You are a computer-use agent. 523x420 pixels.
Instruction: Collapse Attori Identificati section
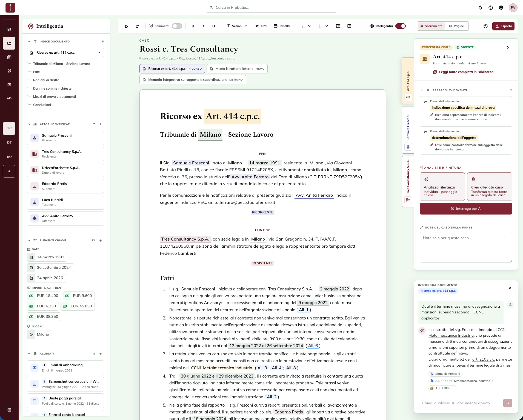(x=29, y=124)
